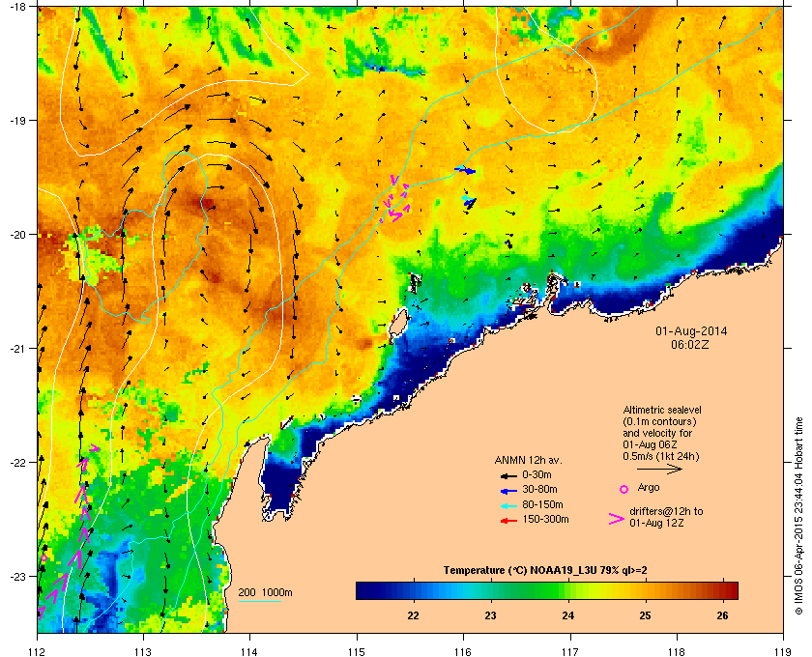Click longitude axis label 117
Viewport: 812px width, 657px height.
570,652
